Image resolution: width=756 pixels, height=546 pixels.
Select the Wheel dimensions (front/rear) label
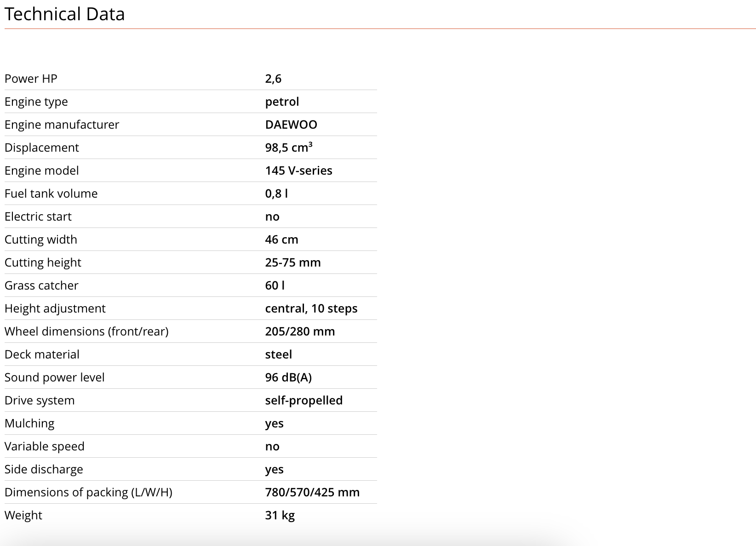click(86, 331)
